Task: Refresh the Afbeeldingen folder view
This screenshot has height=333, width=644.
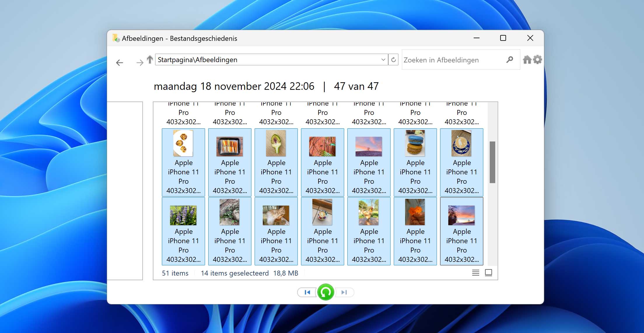Action: (393, 60)
